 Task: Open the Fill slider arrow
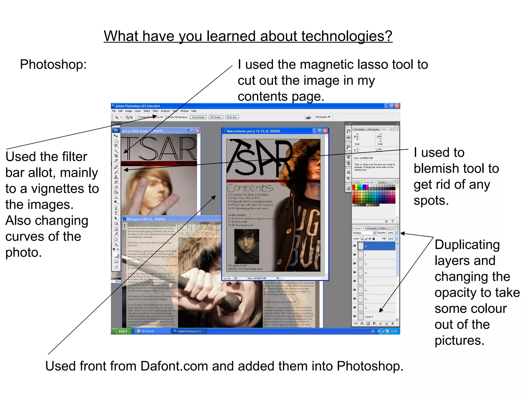click(x=396, y=239)
